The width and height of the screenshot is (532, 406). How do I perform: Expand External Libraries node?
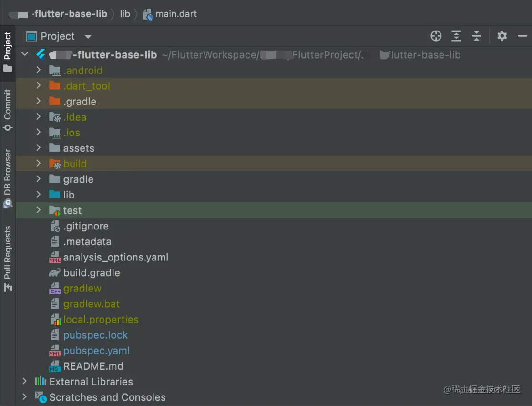[x=24, y=381]
